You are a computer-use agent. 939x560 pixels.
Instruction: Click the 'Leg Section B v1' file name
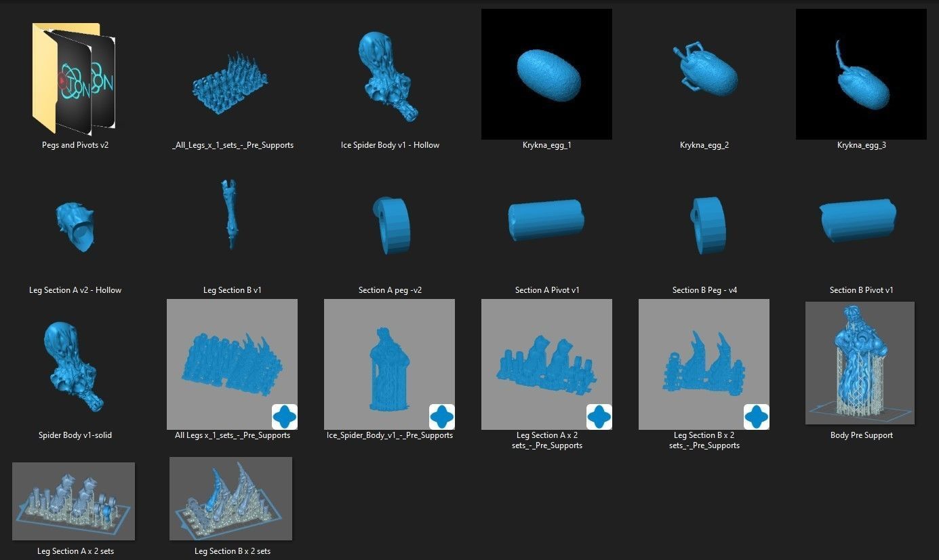pos(233,290)
